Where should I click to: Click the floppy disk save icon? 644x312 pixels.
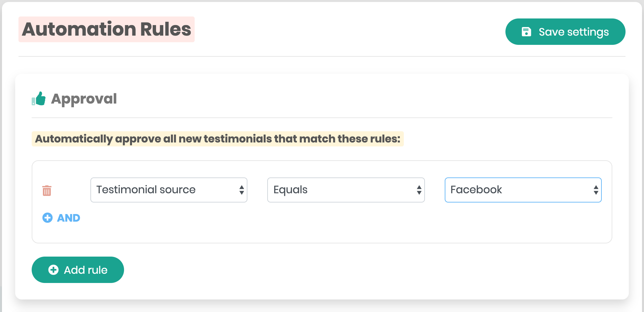526,32
